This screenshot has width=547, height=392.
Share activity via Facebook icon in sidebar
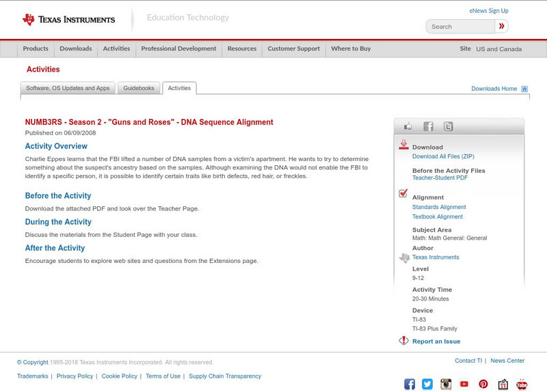tap(428, 126)
